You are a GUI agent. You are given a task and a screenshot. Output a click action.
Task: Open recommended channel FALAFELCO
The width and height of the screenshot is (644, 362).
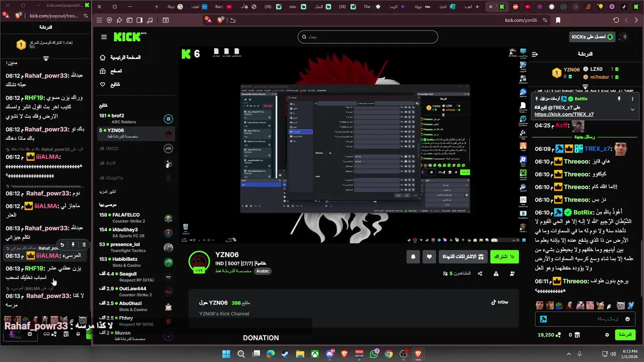(136, 218)
